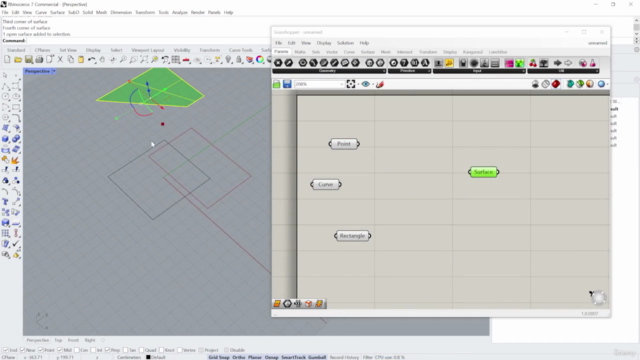Select the pointer tool in Rhino left sidebar

5,75
